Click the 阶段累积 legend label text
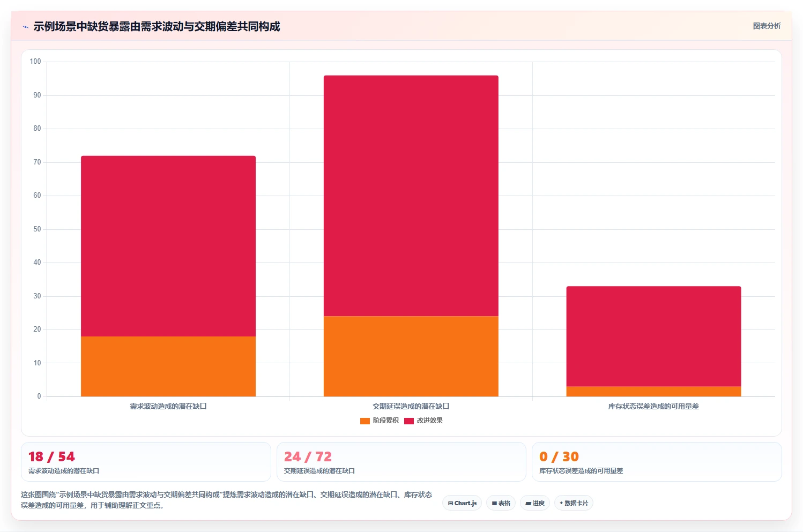803x532 pixels. [386, 421]
